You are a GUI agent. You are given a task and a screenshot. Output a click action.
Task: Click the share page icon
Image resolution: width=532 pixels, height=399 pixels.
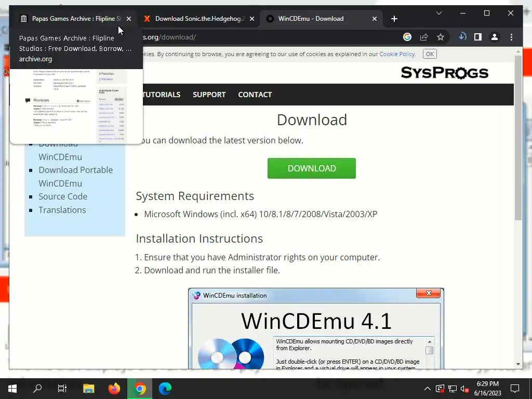424,37
